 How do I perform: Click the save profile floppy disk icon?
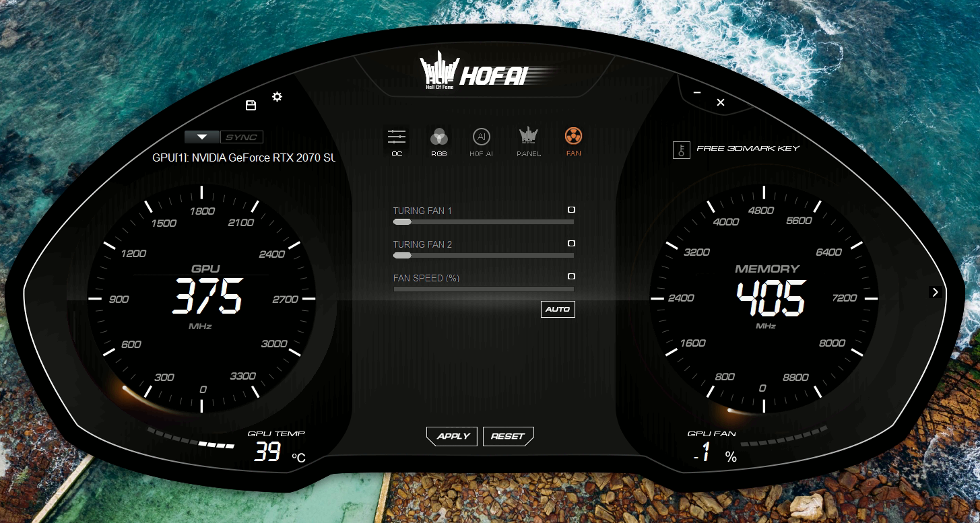tap(251, 105)
